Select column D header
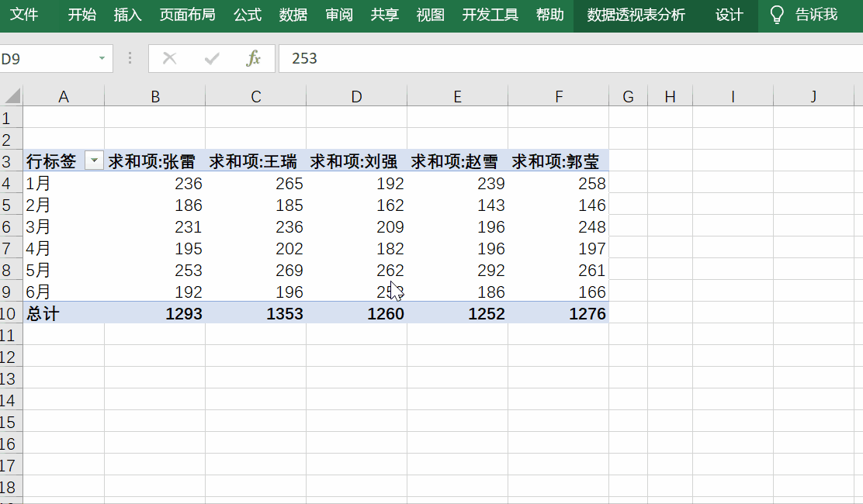Image resolution: width=863 pixels, height=504 pixels. point(356,96)
